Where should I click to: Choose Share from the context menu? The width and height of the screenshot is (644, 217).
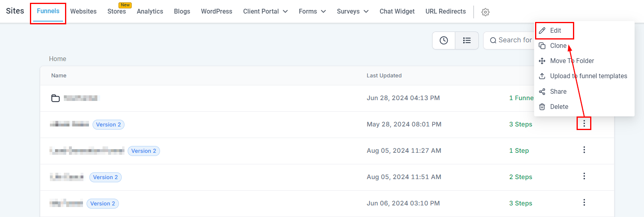558,92
